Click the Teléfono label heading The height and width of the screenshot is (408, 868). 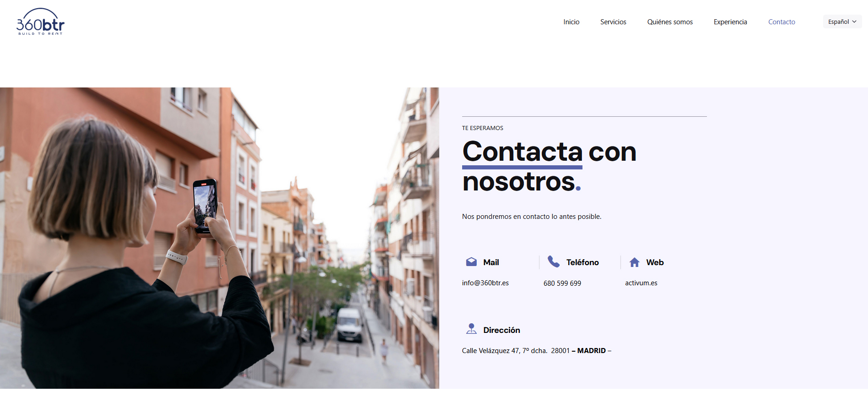(x=582, y=262)
